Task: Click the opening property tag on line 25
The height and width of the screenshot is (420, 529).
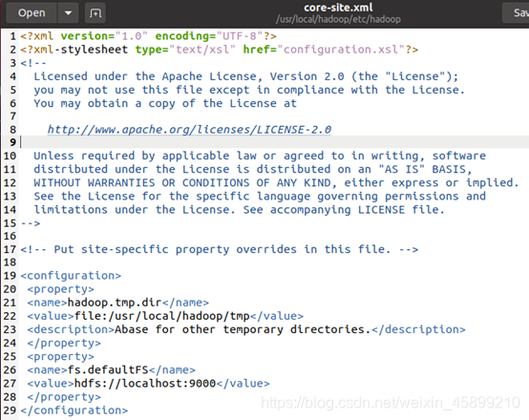Action: (61, 357)
